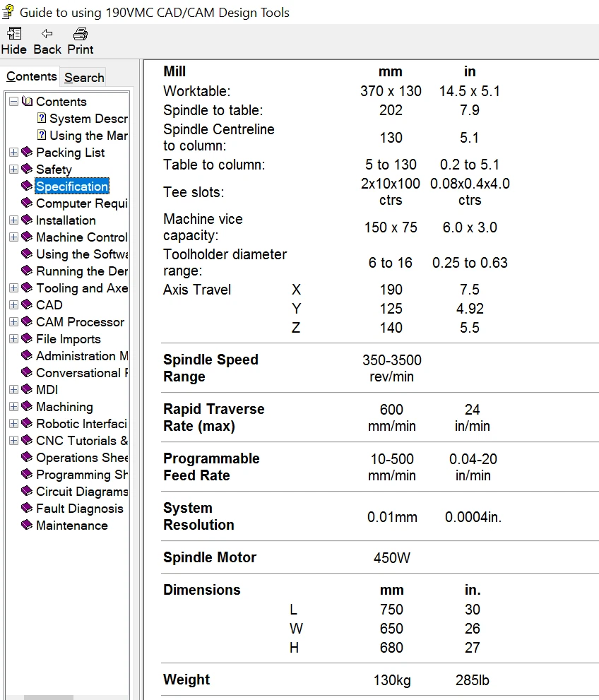This screenshot has height=700, width=599.
Task: Click the book icon beside Maintenance
Action: point(27,526)
